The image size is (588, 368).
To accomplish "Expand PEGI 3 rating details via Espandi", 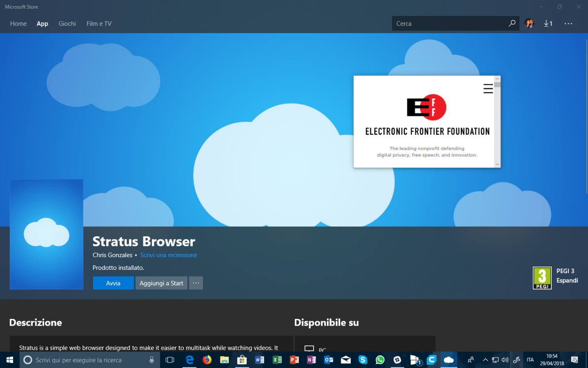I will [567, 280].
